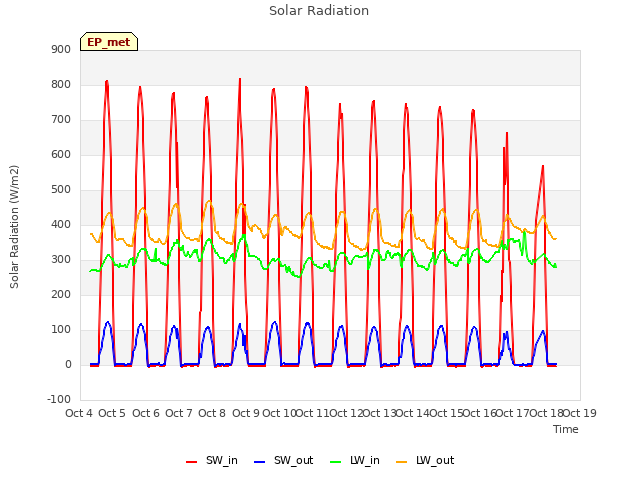Click the Solar Radiation (W/m2) axis label
This screenshot has width=640, height=480.
coord(14,227)
